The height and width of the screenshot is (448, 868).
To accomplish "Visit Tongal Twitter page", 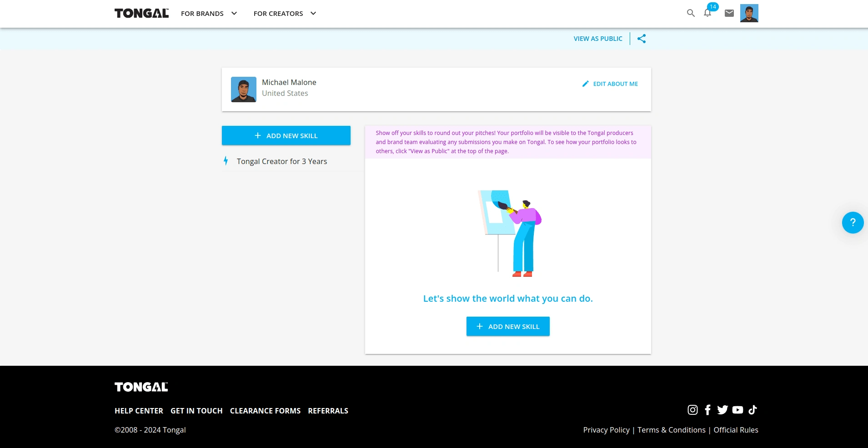I will pos(722,410).
